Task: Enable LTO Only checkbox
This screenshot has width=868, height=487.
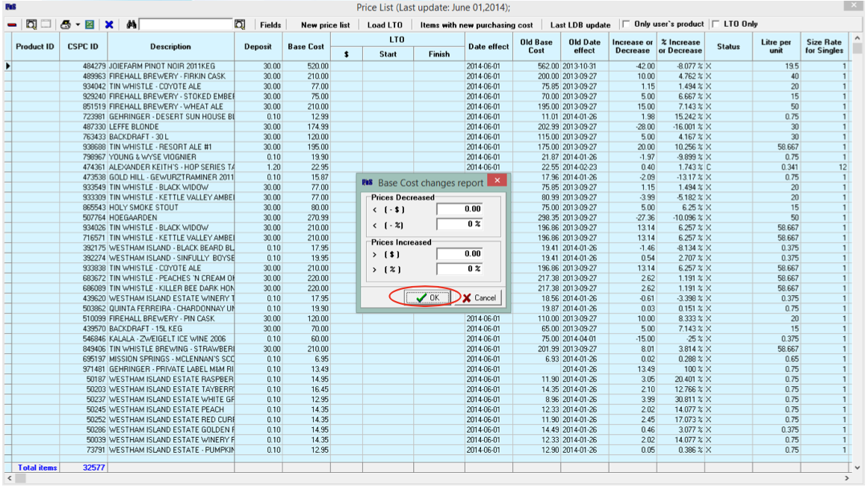Action: coord(716,25)
